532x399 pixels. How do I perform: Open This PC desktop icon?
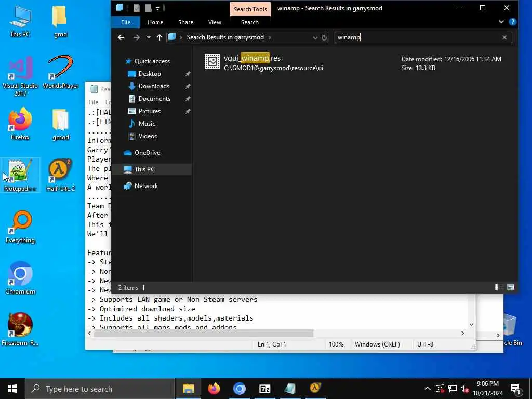click(20, 21)
